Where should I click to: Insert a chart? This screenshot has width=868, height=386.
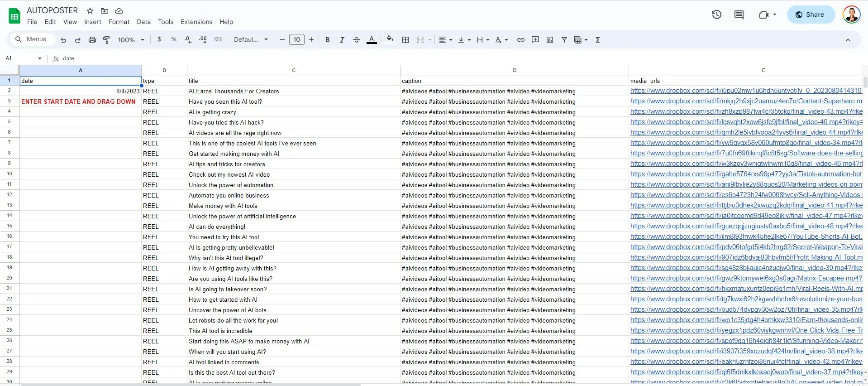point(550,40)
